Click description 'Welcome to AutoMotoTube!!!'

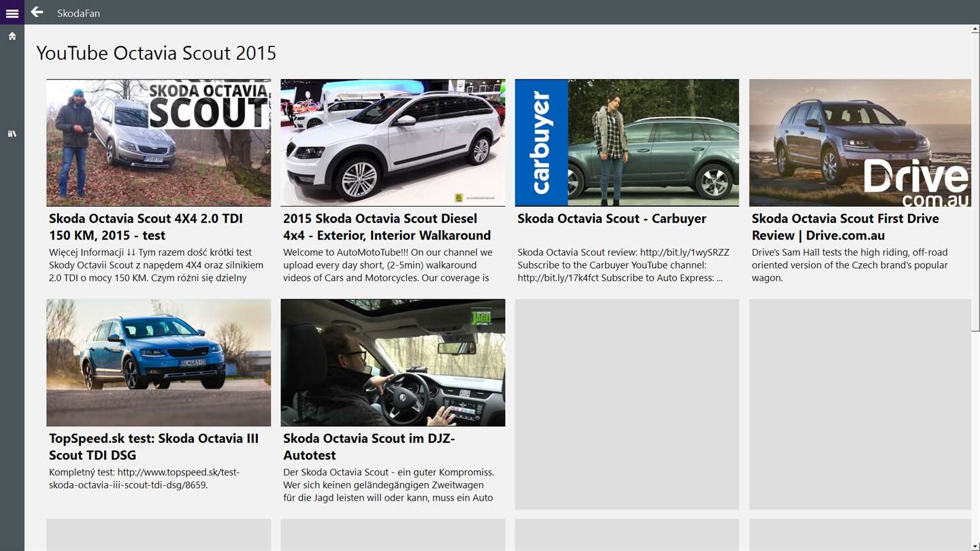387,265
